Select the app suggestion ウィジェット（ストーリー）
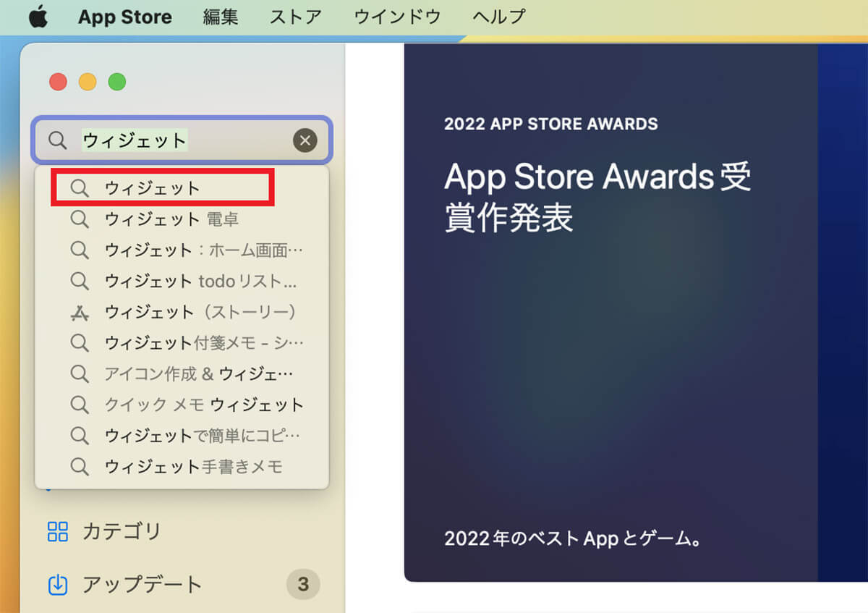 point(182,313)
